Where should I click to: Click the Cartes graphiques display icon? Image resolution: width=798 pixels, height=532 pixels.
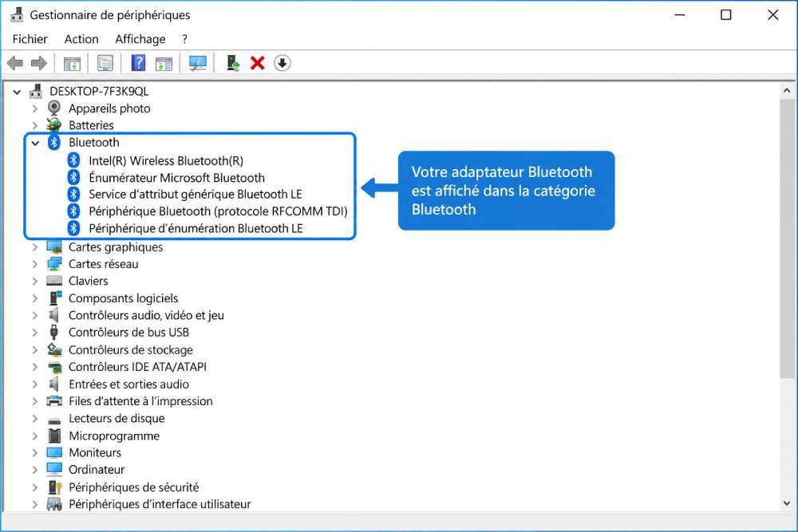click(x=54, y=246)
